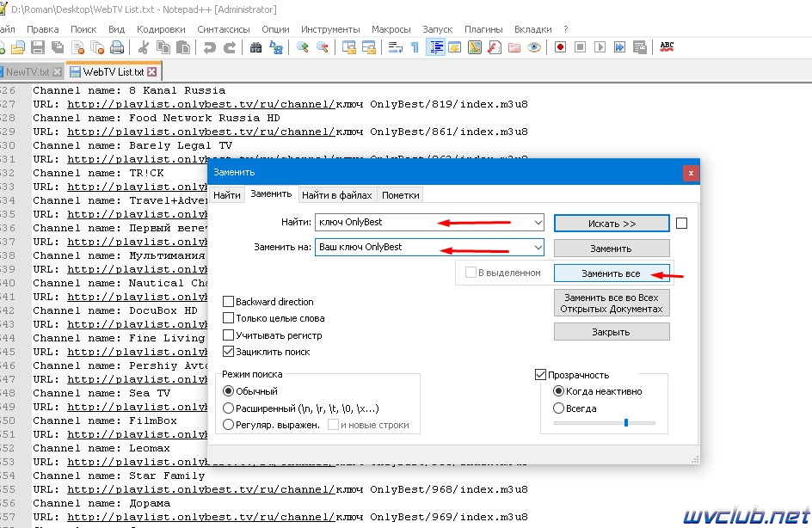This screenshot has width=812, height=528.
Task: Click the Close All documents toolbar icon
Action: click(97, 47)
